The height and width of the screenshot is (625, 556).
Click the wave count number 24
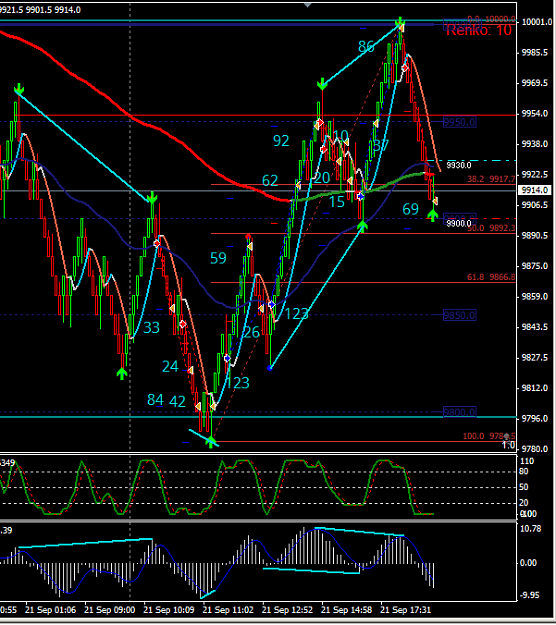[x=171, y=367]
